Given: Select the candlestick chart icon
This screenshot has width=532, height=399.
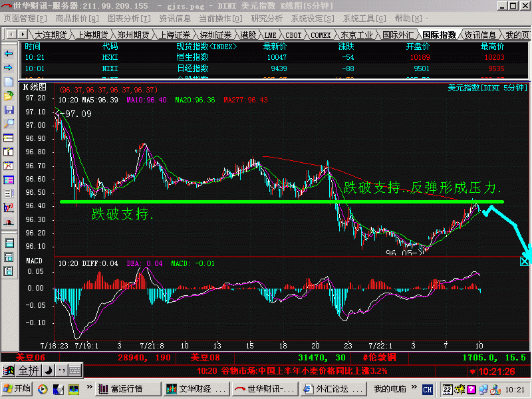Looking at the screenshot, I should coord(9,207).
